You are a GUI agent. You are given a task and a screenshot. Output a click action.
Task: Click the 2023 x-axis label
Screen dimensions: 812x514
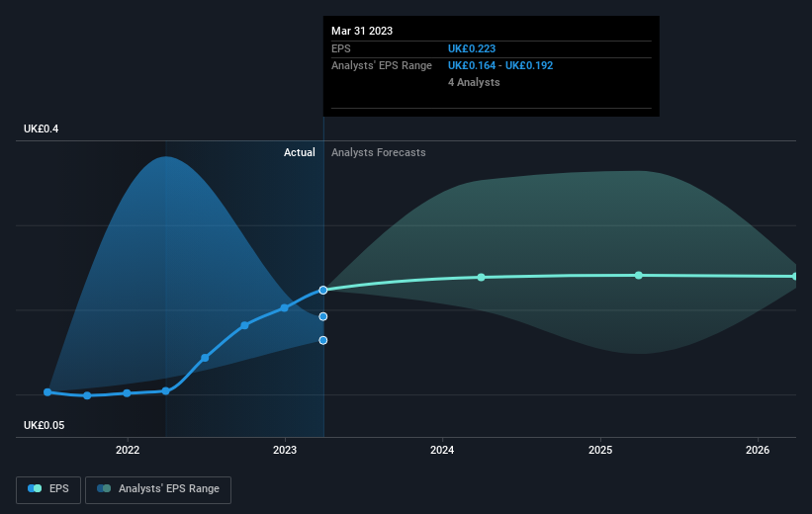click(285, 450)
